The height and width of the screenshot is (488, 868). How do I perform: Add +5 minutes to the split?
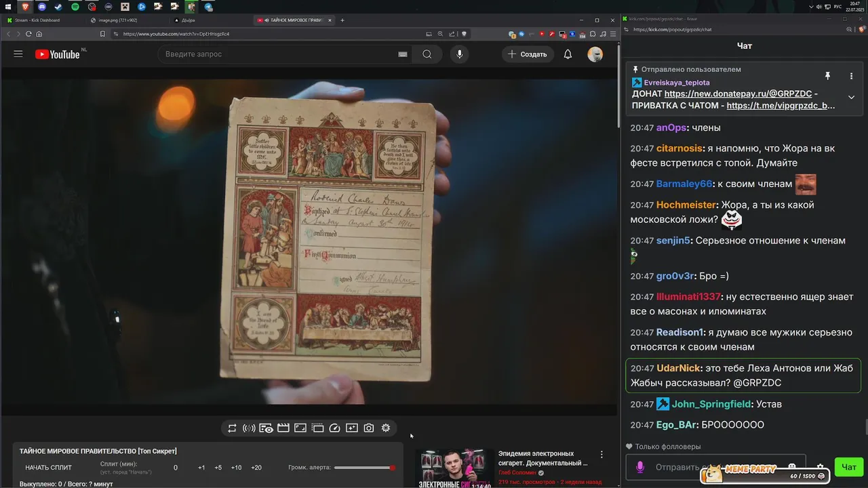[x=218, y=468]
